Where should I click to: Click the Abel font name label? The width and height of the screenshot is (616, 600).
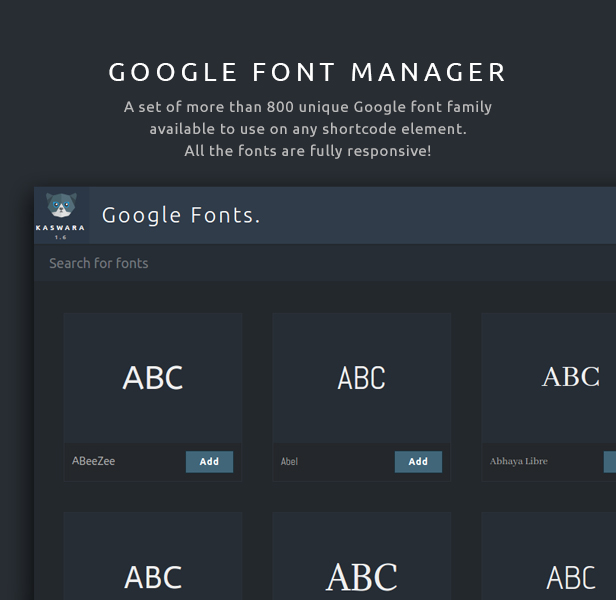pyautogui.click(x=289, y=461)
